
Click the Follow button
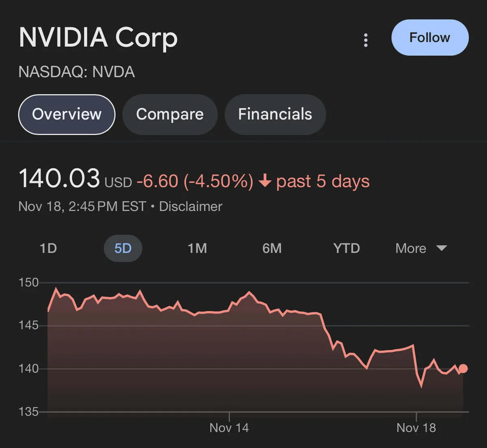click(x=430, y=37)
